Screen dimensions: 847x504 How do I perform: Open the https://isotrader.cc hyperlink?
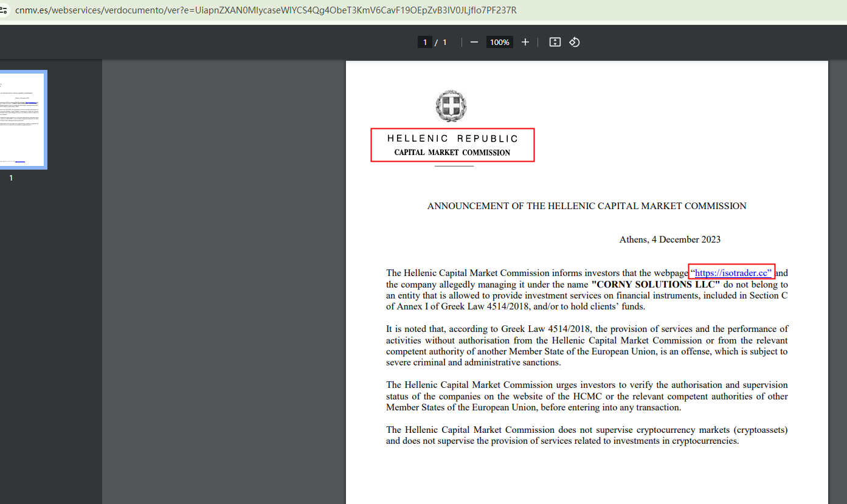[731, 272]
